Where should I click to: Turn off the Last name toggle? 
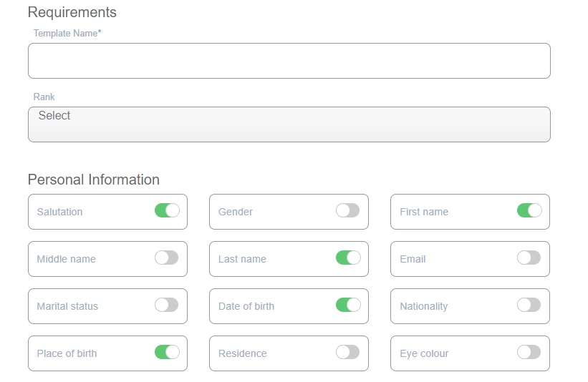pyautogui.click(x=348, y=258)
